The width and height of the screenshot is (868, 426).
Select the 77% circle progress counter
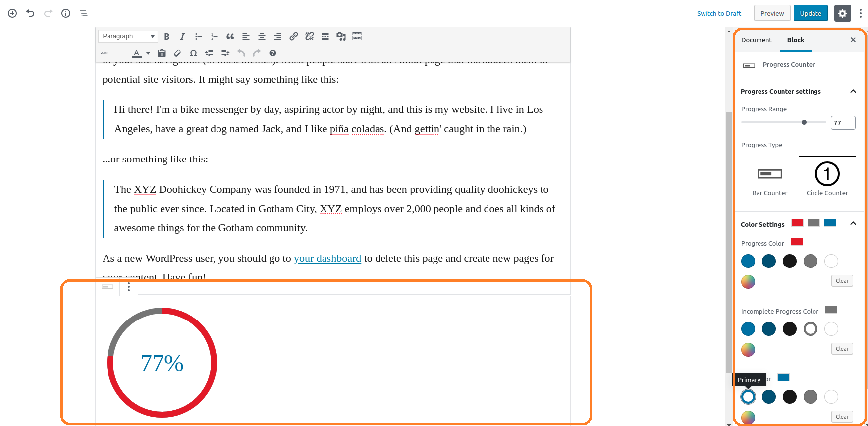(x=162, y=363)
